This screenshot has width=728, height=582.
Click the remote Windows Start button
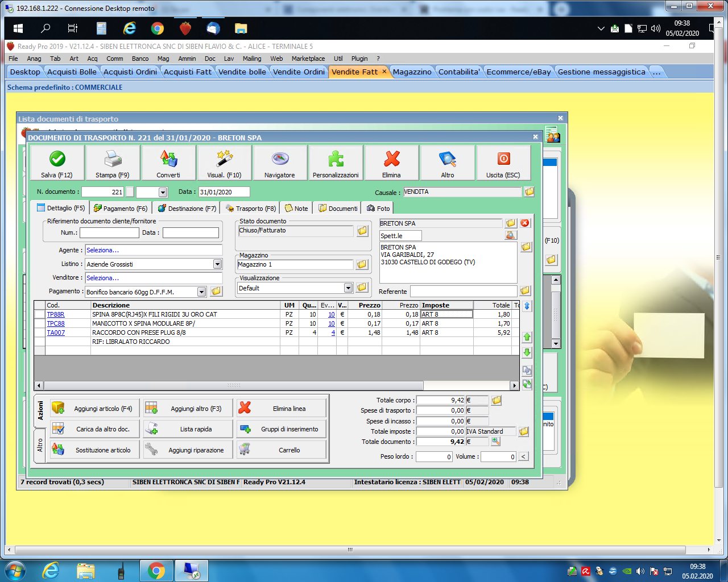point(18,28)
